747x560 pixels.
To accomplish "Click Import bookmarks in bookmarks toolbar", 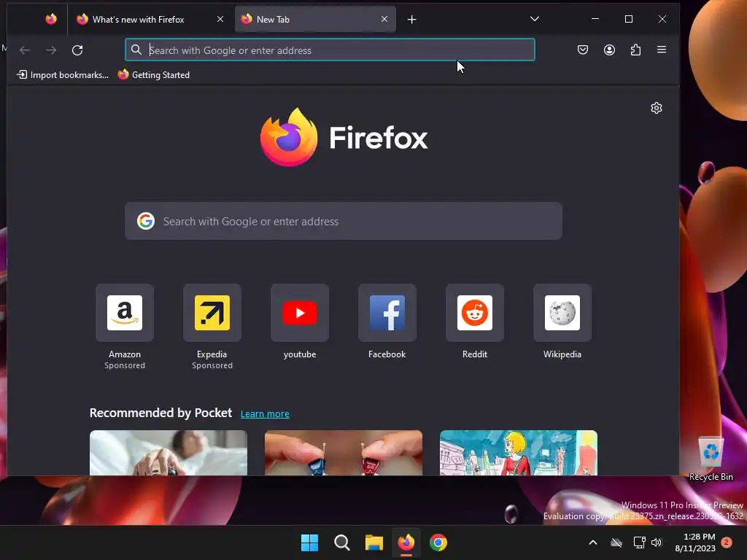I will point(63,75).
